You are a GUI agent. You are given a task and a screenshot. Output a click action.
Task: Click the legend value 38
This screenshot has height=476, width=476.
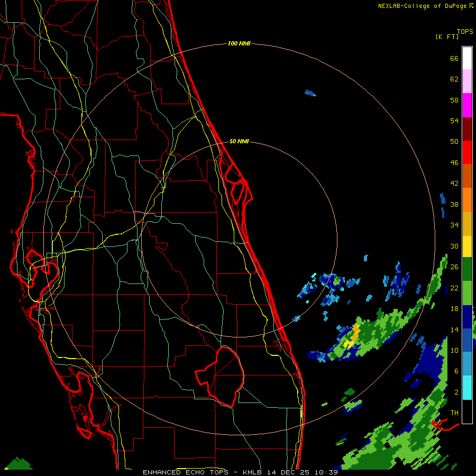(x=454, y=205)
